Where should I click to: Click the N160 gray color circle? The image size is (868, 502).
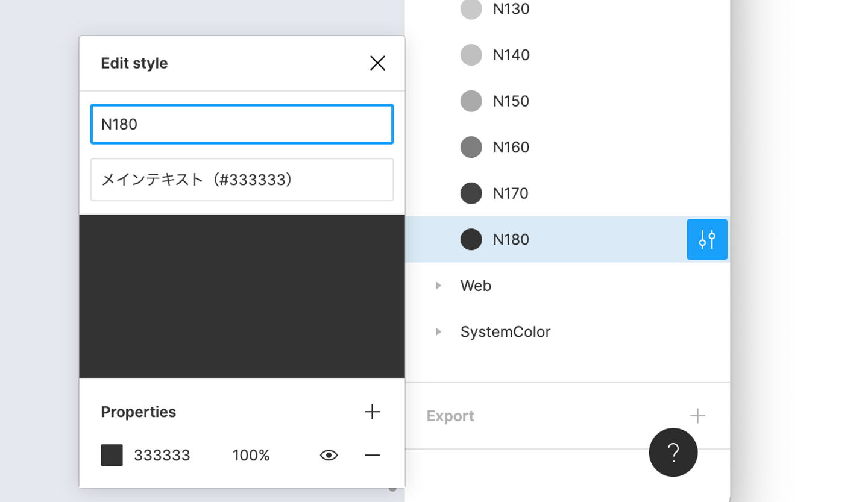pos(471,147)
